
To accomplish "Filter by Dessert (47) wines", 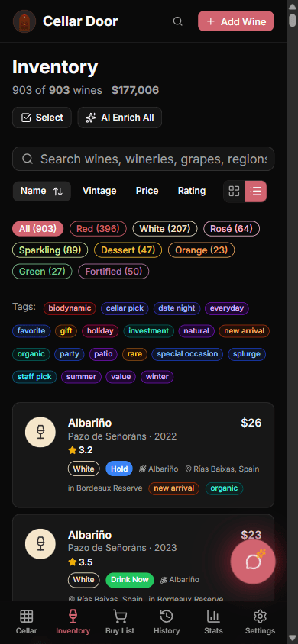I will [x=128, y=250].
